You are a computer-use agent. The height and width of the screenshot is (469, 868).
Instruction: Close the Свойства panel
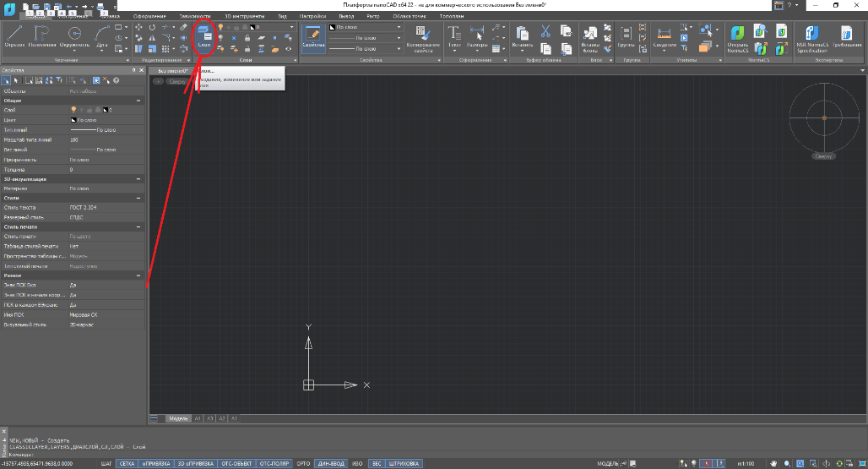click(x=142, y=70)
